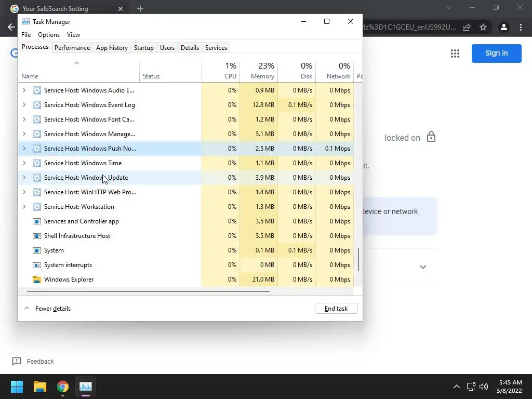Click the lock icon next to locked on

431,137
